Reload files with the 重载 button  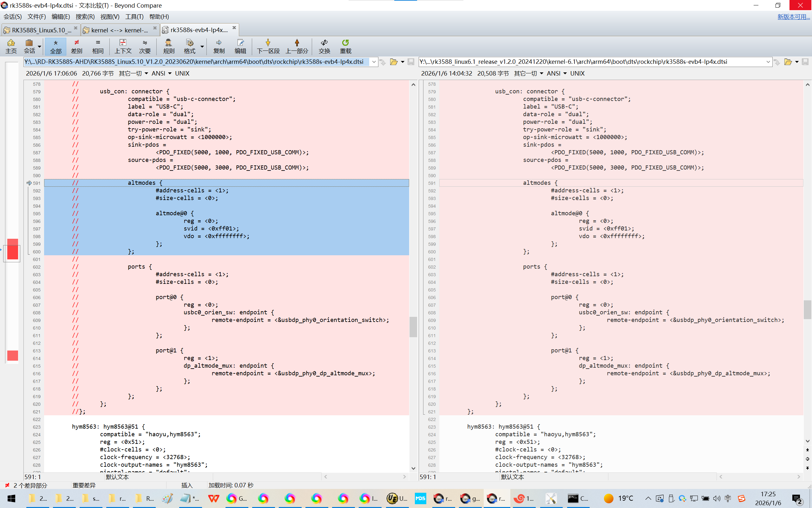[346, 46]
